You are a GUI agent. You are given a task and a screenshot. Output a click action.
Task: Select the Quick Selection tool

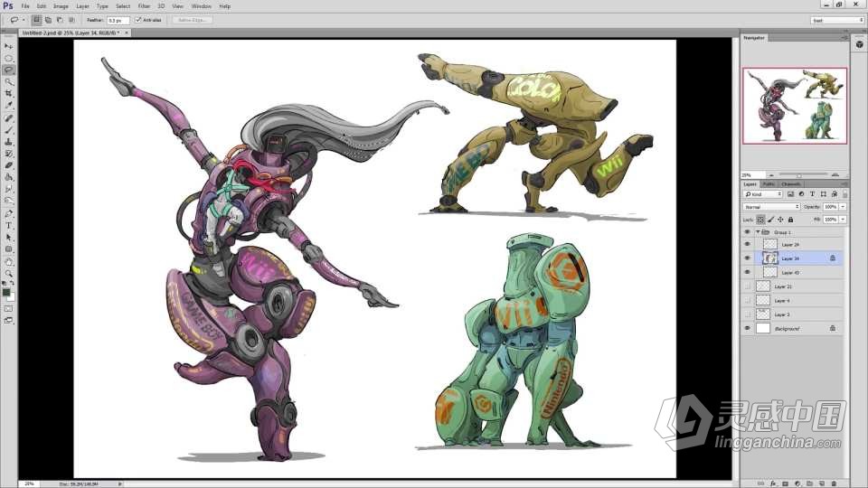(x=8, y=82)
